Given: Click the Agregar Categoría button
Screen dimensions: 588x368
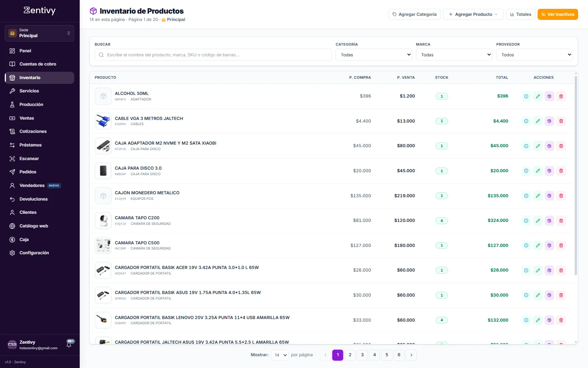Looking at the screenshot, I should point(415,14).
